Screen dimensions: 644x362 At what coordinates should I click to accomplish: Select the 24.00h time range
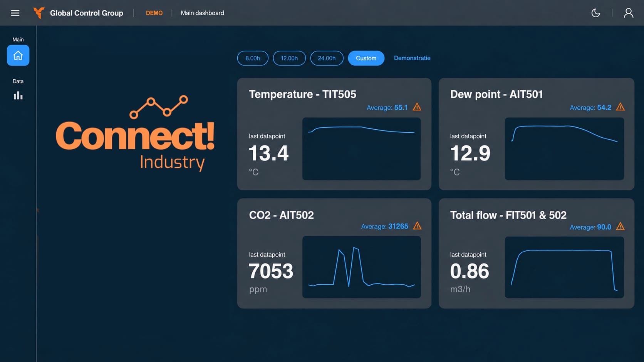click(x=327, y=58)
